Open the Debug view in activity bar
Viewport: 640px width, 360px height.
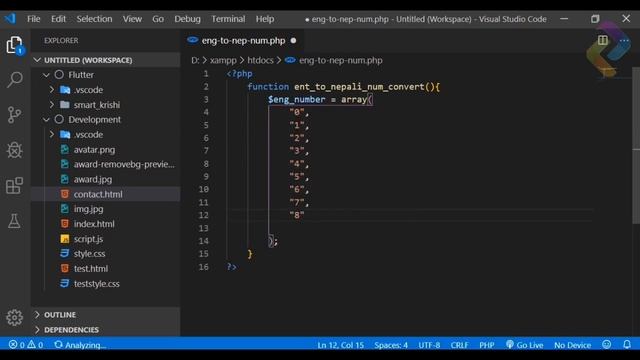pyautogui.click(x=15, y=150)
